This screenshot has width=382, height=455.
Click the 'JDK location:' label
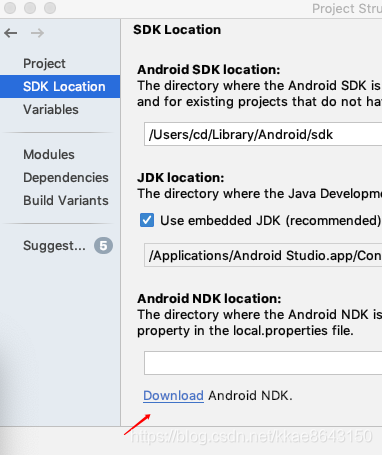pyautogui.click(x=181, y=178)
